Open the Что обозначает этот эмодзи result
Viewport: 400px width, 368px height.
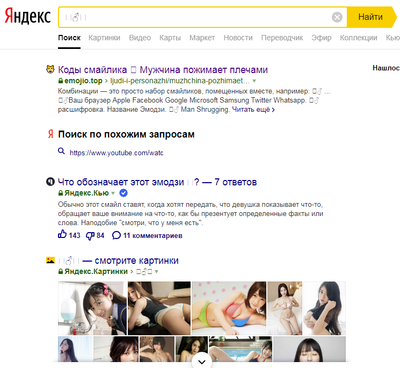(x=157, y=182)
